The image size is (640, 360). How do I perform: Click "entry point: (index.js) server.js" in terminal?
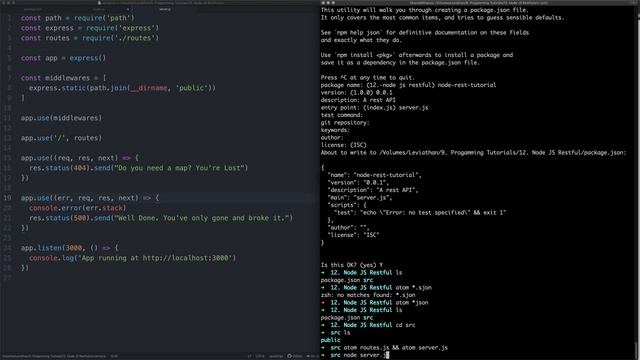coord(374,107)
